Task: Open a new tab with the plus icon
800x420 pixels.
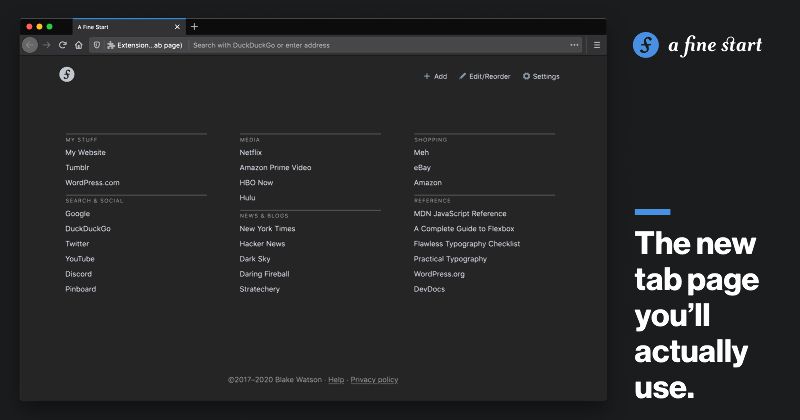Action: point(194,27)
